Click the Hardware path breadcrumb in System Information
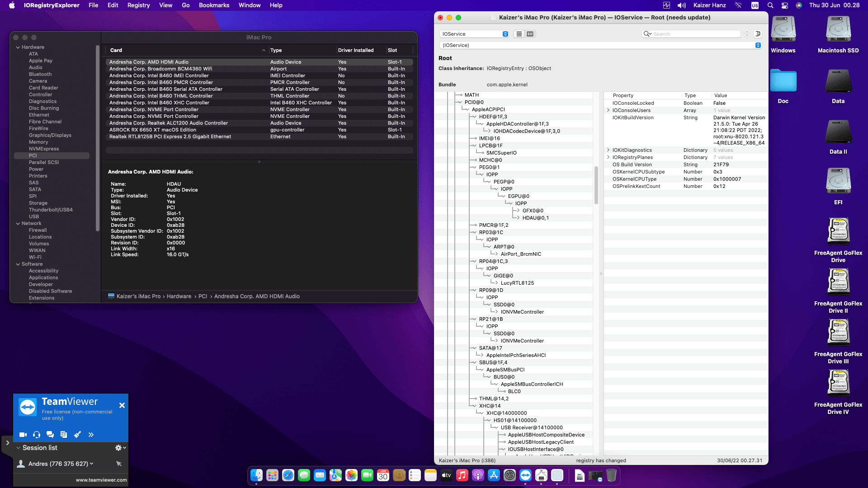 pos(179,296)
